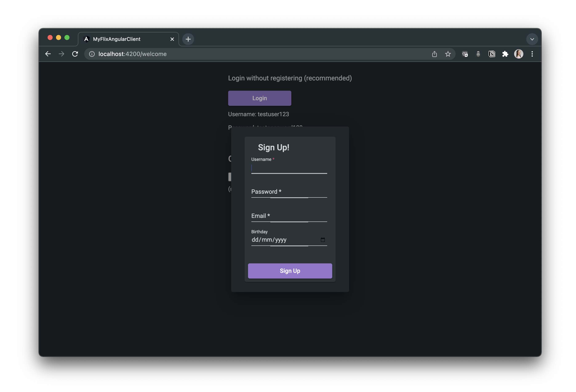Viewport: 576px width, 392px height.
Task: Click the browser bookmark star icon
Action: (x=448, y=54)
